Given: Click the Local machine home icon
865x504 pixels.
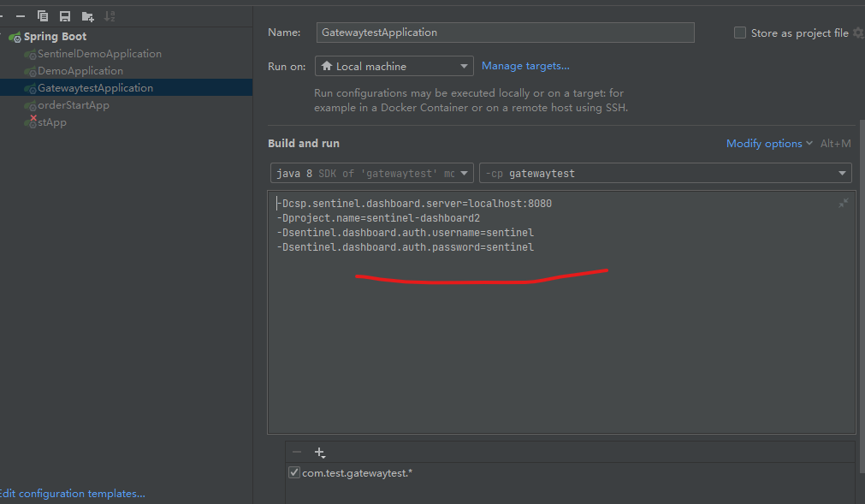Looking at the screenshot, I should (327, 66).
